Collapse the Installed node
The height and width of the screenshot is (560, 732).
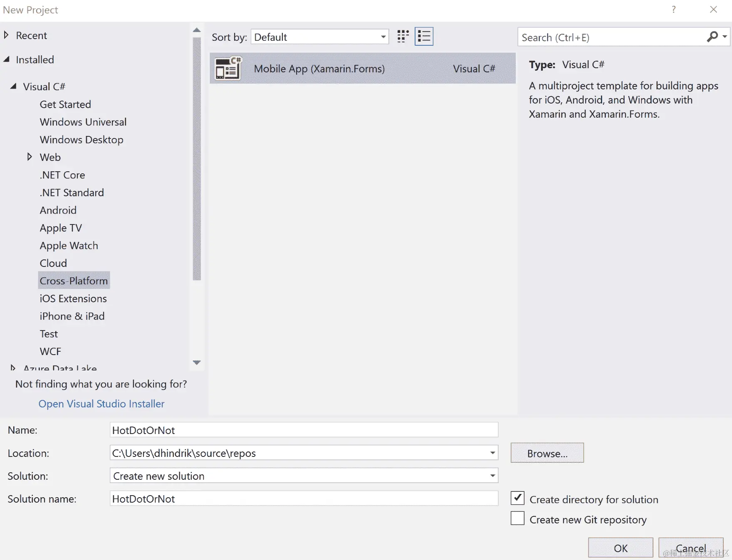pyautogui.click(x=6, y=59)
